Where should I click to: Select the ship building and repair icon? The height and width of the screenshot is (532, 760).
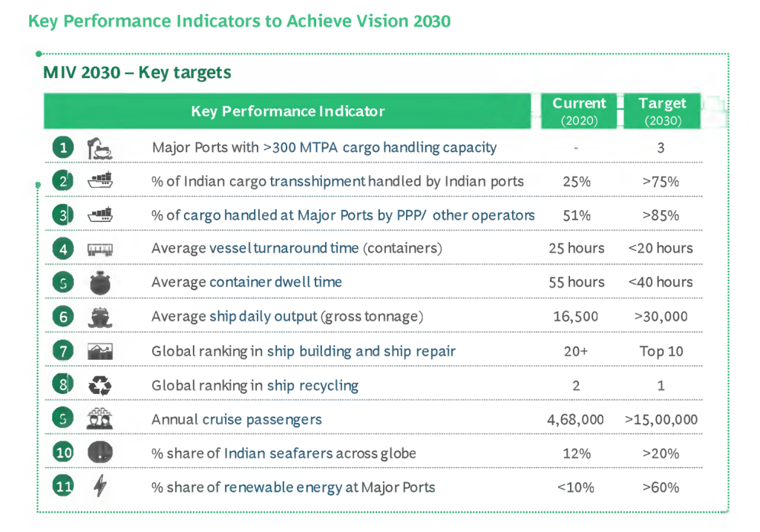[x=99, y=351]
